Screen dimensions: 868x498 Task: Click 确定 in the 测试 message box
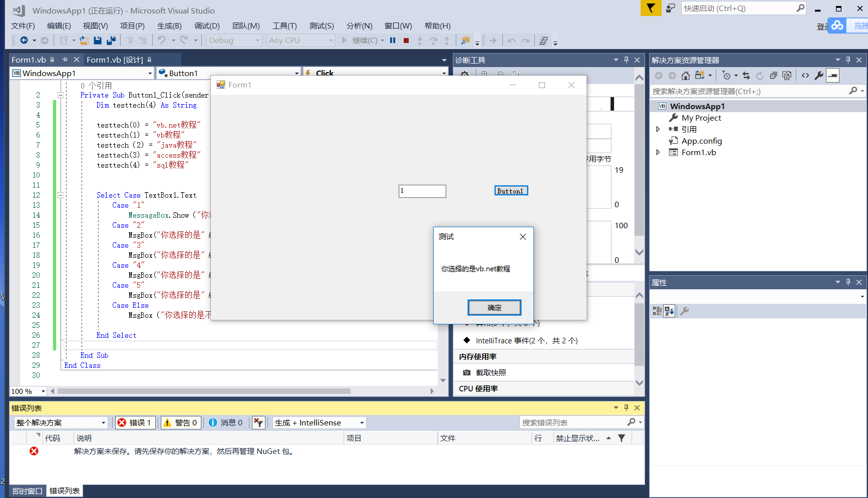tap(494, 308)
